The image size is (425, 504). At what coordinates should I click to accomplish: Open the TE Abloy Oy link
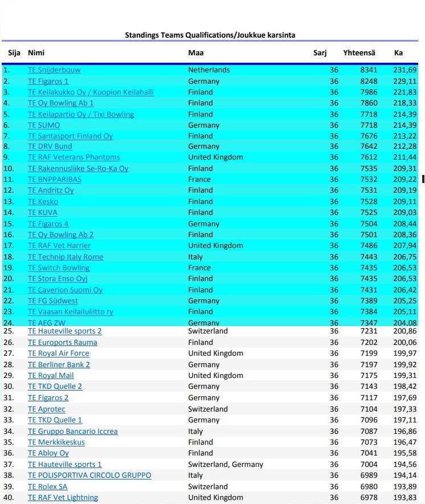pyautogui.click(x=48, y=453)
